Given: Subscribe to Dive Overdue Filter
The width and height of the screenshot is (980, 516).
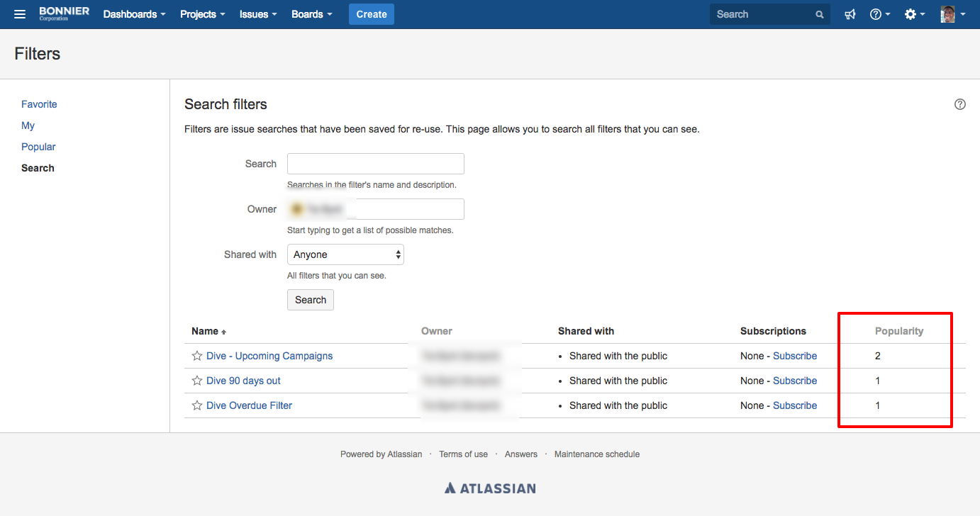Looking at the screenshot, I should 795,405.
